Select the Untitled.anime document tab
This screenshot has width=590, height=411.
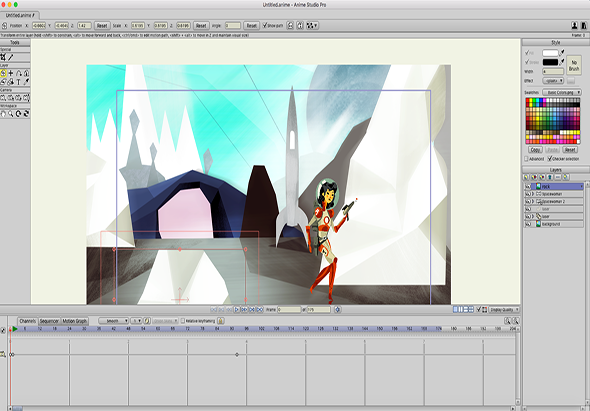20,15
